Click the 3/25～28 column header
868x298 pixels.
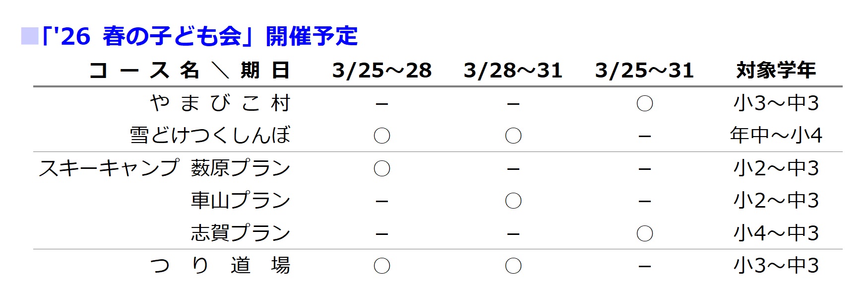tap(382, 71)
